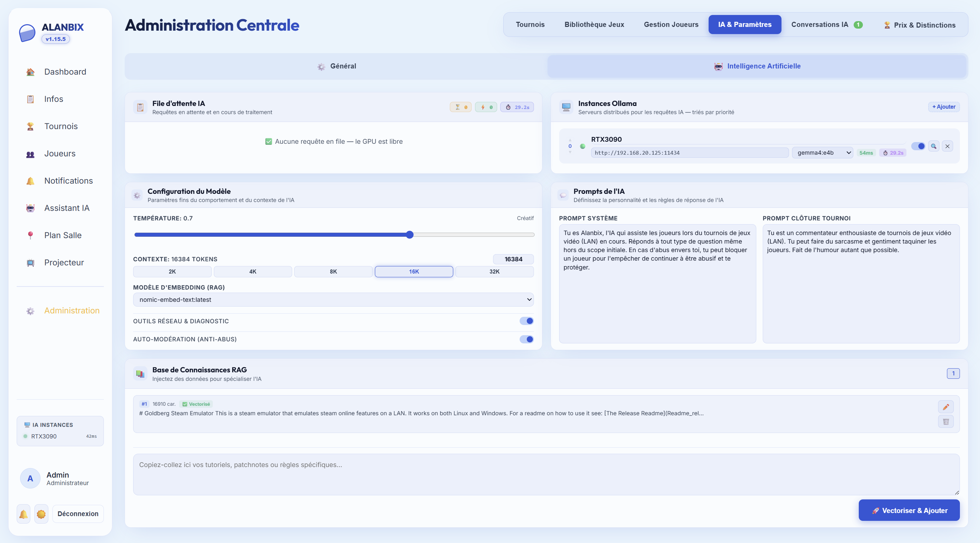Viewport: 980px width, 543px height.
Task: Open the Projecteur page
Action: (60, 263)
